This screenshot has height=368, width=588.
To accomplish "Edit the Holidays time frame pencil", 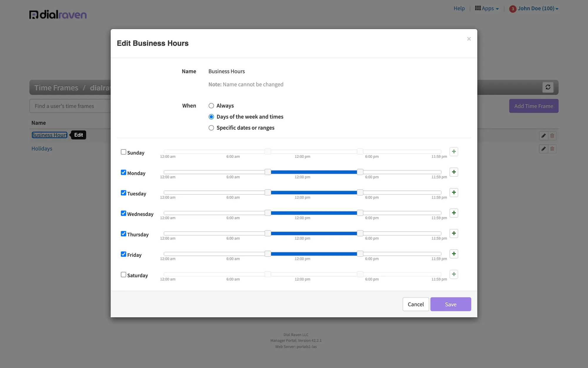I will tap(543, 149).
